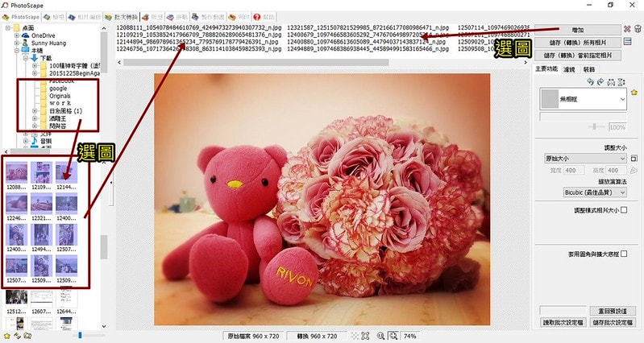Screen dimensions: 644x343
Task: Toggle 套用圓角與擴大底框 checkbox
Action: click(624, 254)
